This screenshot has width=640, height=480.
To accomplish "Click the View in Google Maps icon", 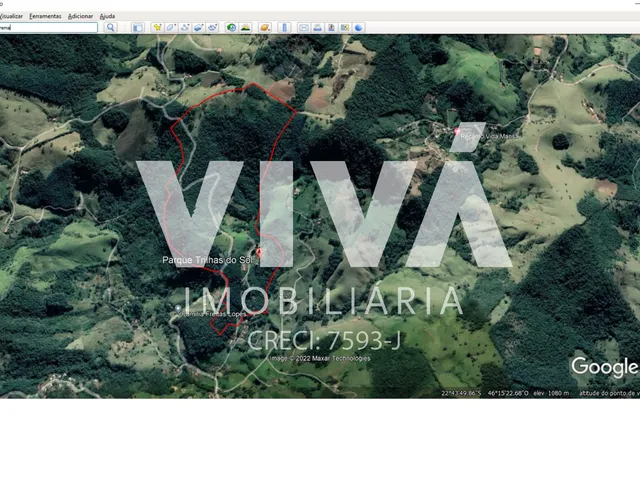I will coord(345,27).
